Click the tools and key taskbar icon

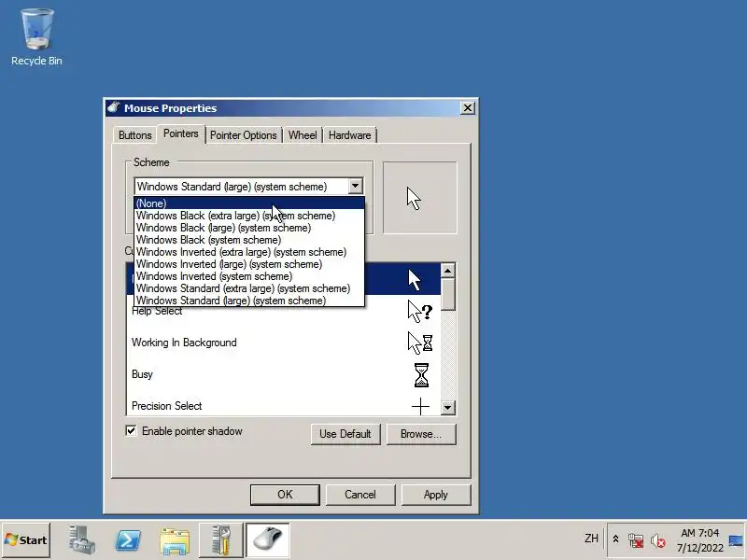click(x=220, y=540)
